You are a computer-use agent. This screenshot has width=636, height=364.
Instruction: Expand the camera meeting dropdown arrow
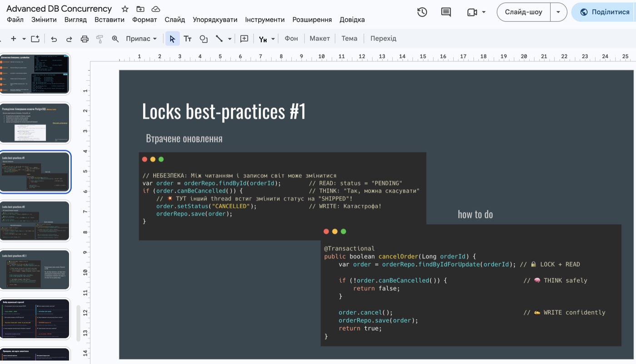coord(484,12)
